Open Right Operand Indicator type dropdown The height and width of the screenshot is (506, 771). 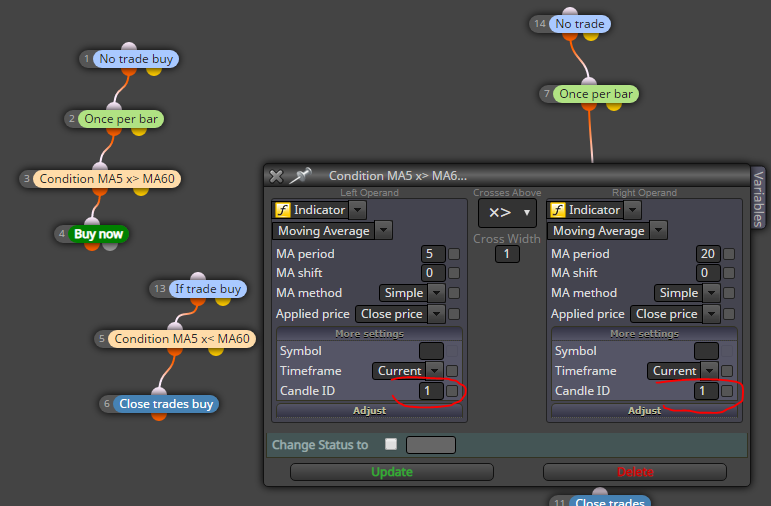(632, 210)
